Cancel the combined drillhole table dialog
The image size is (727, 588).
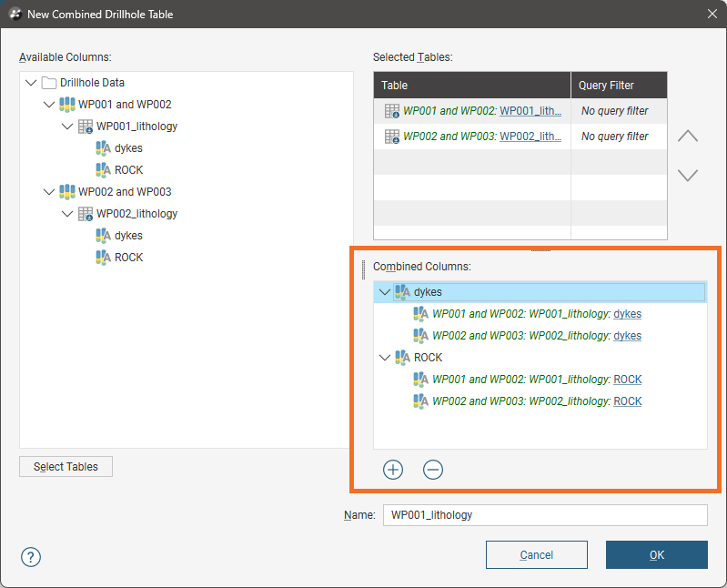tap(536, 555)
